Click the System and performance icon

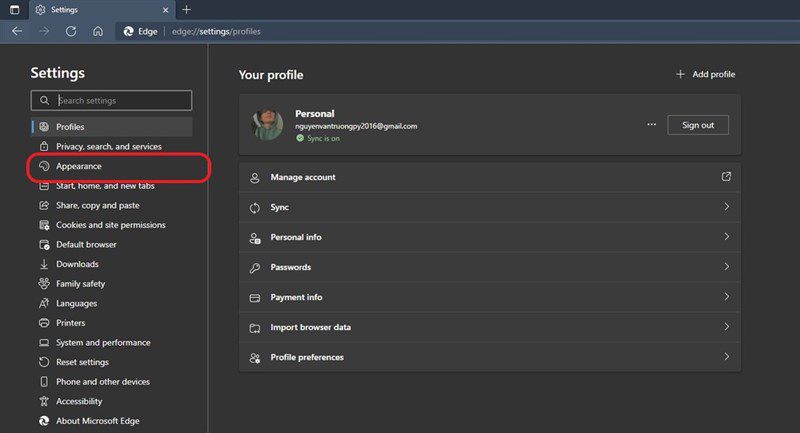[44, 342]
